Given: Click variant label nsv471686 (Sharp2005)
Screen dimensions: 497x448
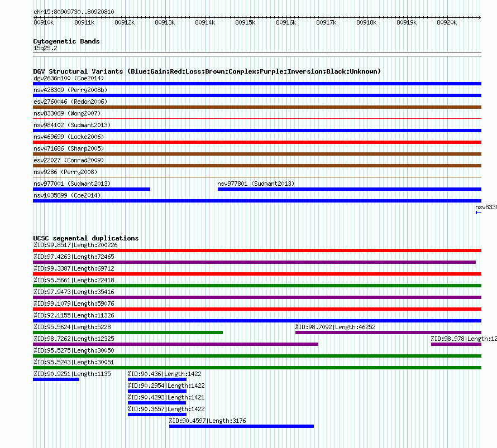Looking at the screenshot, I should (x=69, y=148).
